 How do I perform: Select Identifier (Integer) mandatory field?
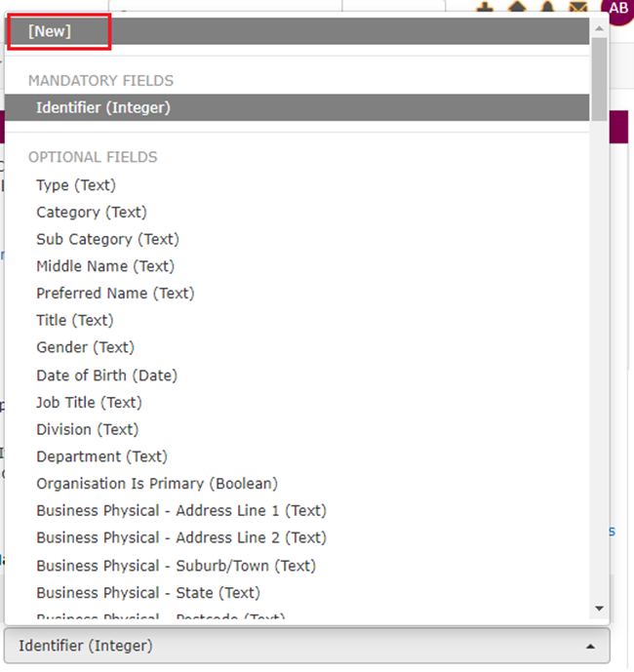pyautogui.click(x=102, y=107)
